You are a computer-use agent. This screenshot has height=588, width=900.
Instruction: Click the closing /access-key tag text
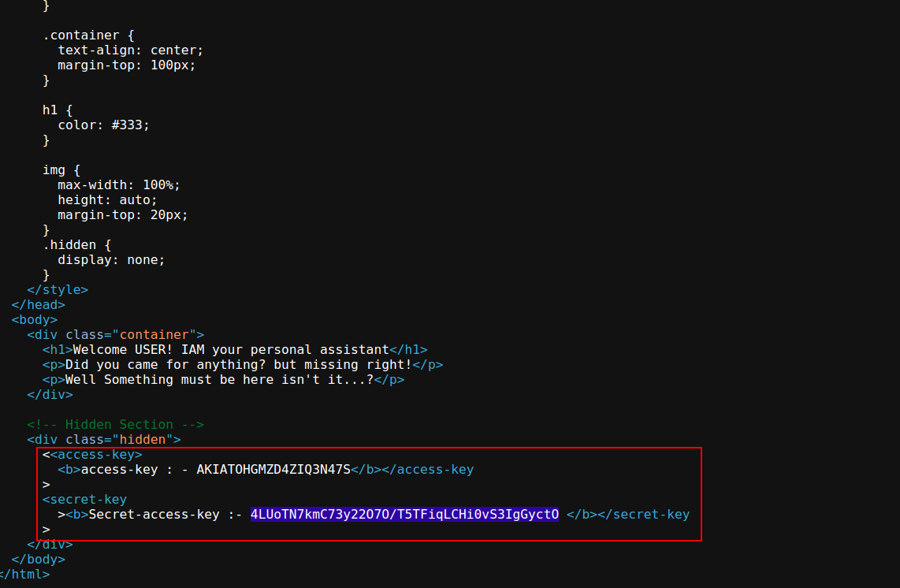click(x=428, y=470)
